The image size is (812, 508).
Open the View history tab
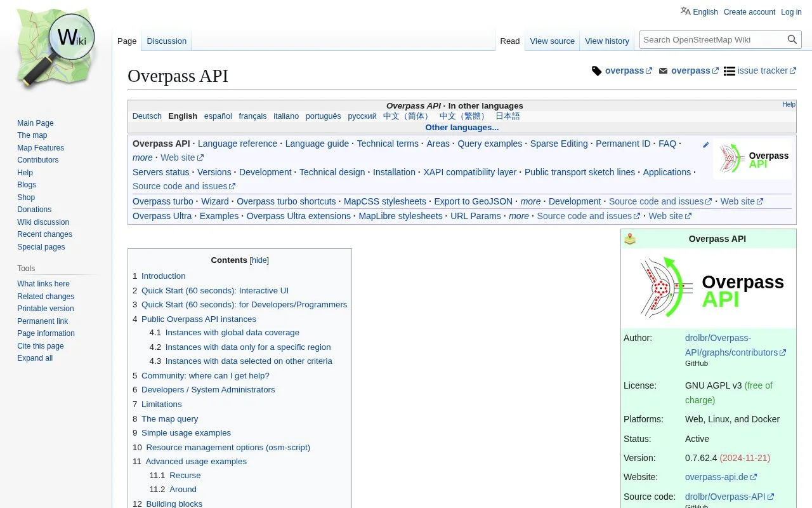607,41
